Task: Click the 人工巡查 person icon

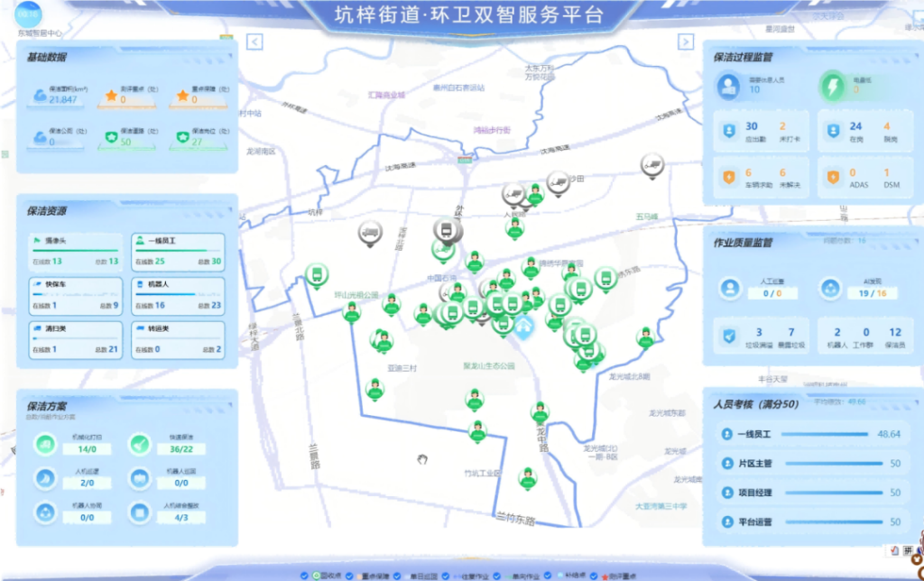Action: tap(730, 288)
